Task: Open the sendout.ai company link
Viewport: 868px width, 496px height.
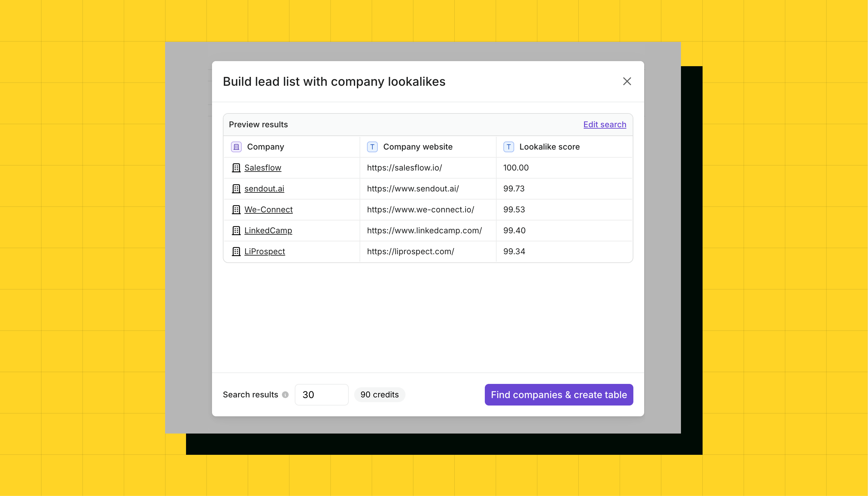Action: click(264, 188)
